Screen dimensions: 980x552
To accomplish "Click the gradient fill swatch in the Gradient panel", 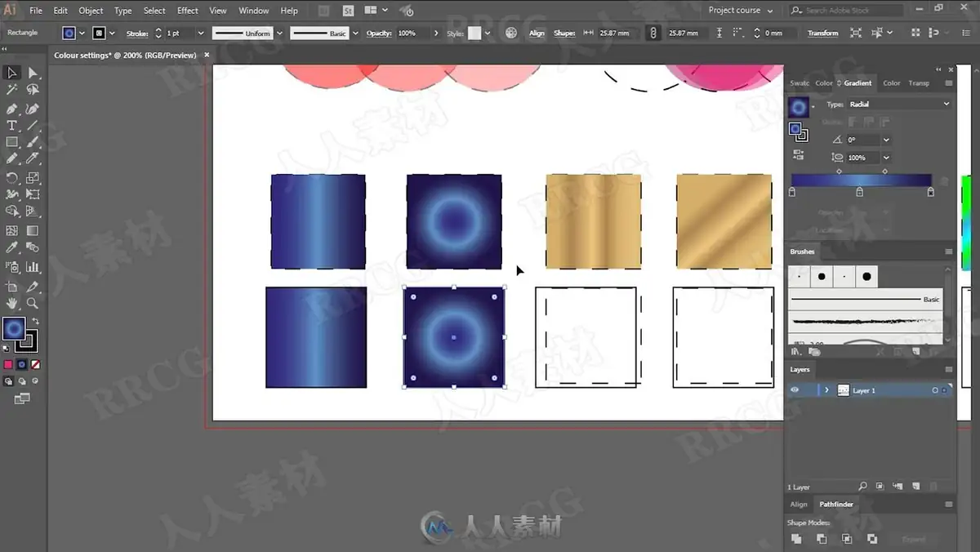I will tap(799, 107).
